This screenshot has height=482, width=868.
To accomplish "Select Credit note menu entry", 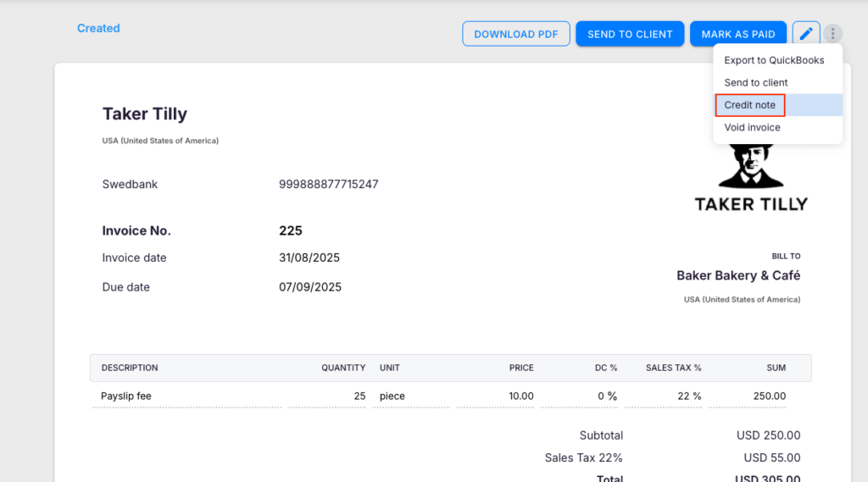I will (x=750, y=105).
